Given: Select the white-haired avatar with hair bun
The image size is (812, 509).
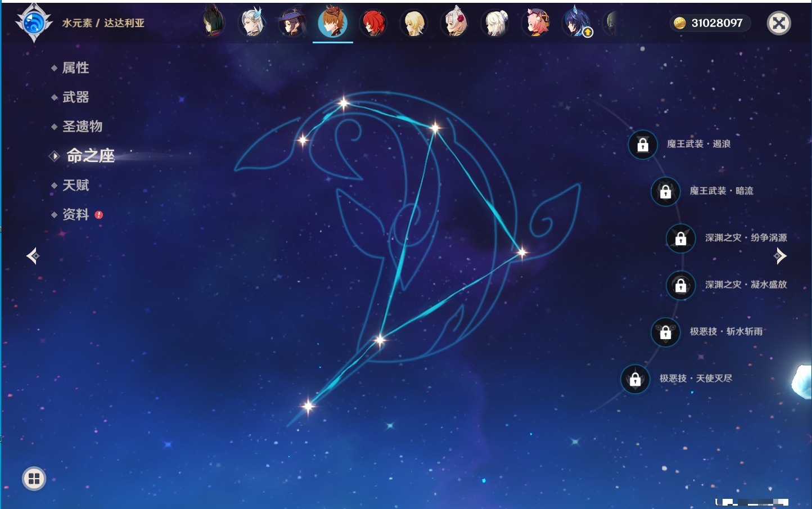Looking at the screenshot, I should [x=496, y=22].
